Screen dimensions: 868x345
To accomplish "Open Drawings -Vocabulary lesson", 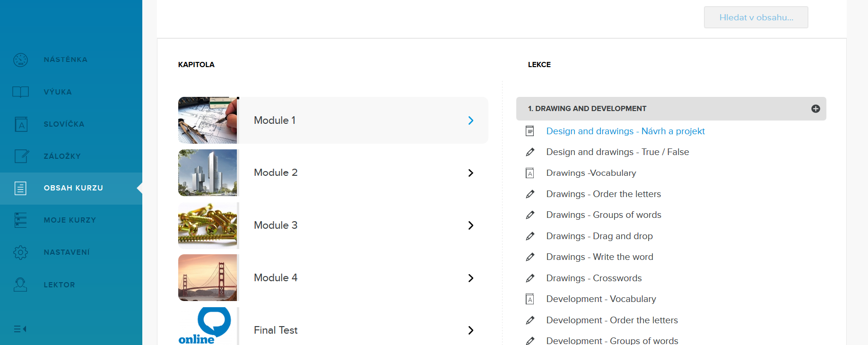I will tap(591, 173).
